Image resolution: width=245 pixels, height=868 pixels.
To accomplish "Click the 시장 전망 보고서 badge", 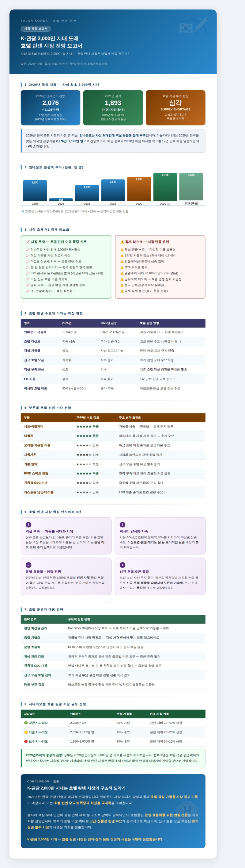I will pos(36,29).
